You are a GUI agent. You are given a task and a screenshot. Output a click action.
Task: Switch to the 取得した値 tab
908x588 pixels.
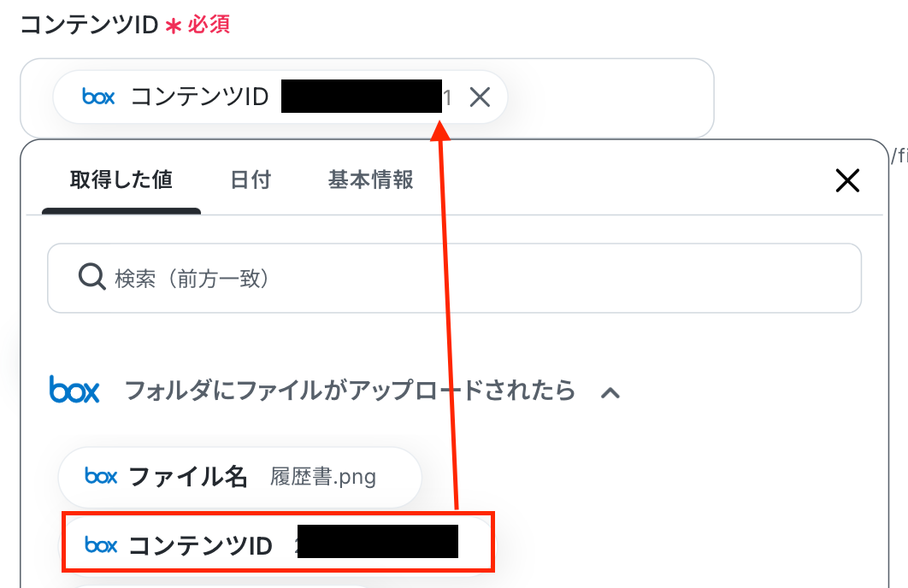(121, 180)
